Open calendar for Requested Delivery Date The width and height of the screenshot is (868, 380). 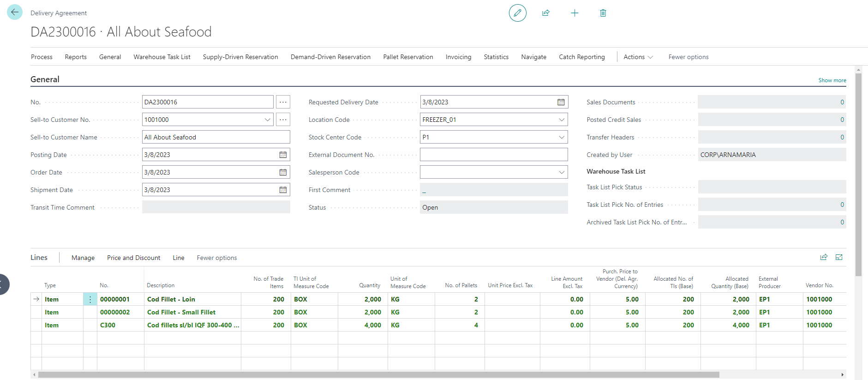tap(561, 102)
